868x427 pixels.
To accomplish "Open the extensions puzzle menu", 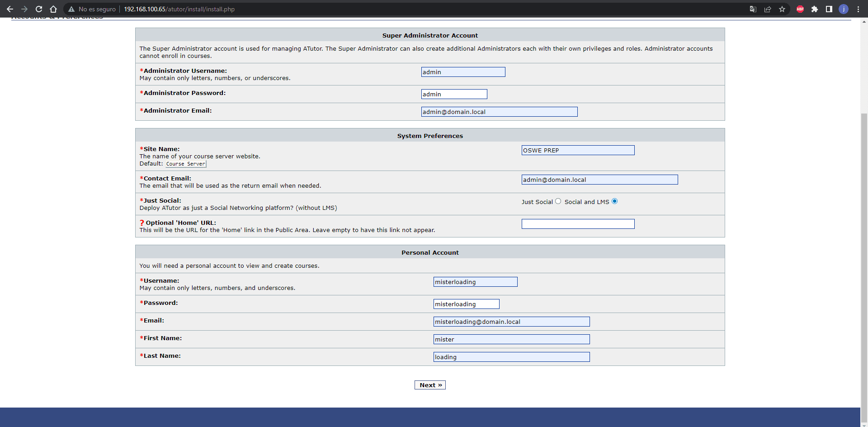I will pos(815,9).
